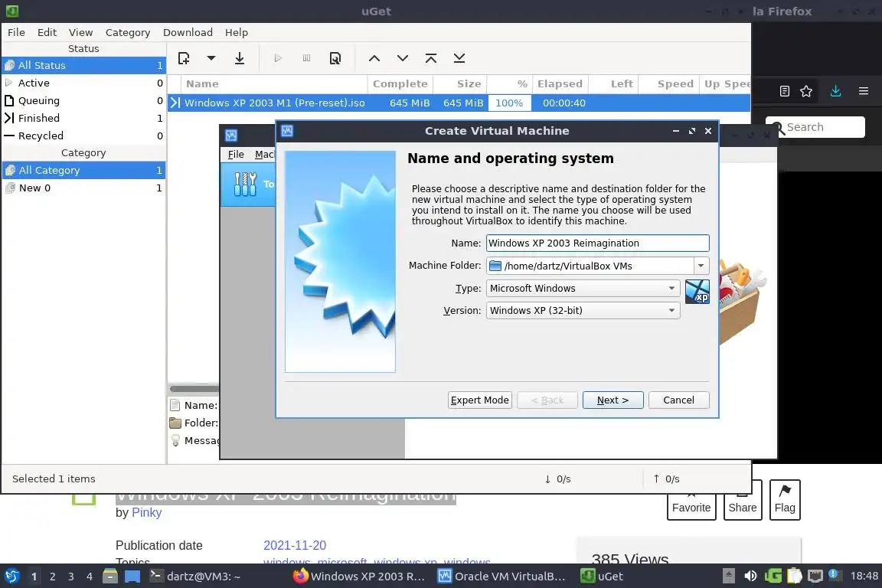The image size is (882, 588).
Task: Open uGet View menu
Action: click(x=81, y=33)
